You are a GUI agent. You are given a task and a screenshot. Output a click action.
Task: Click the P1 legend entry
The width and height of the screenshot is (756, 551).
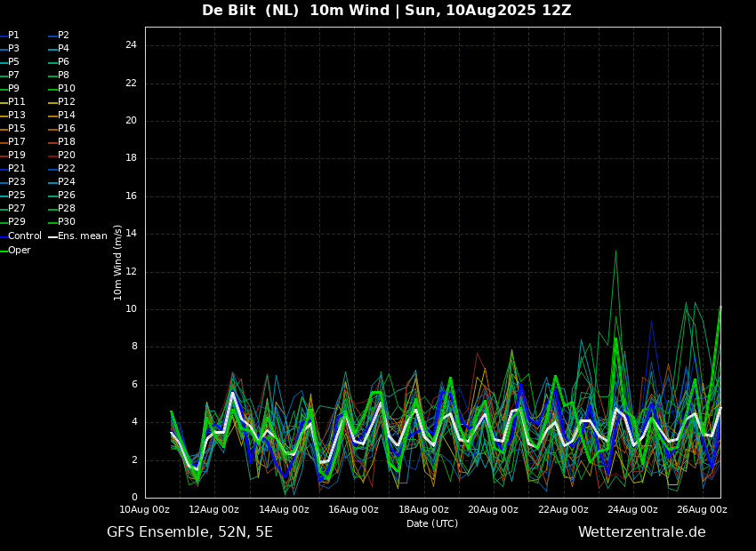(10, 36)
